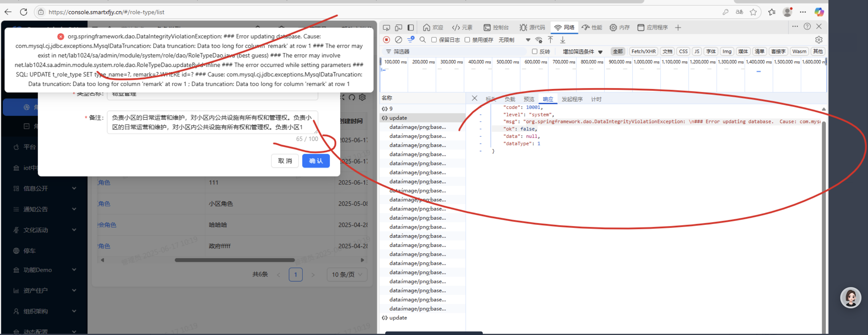Clear the network requests list
Screen dimensions: 868x335
(x=398, y=40)
